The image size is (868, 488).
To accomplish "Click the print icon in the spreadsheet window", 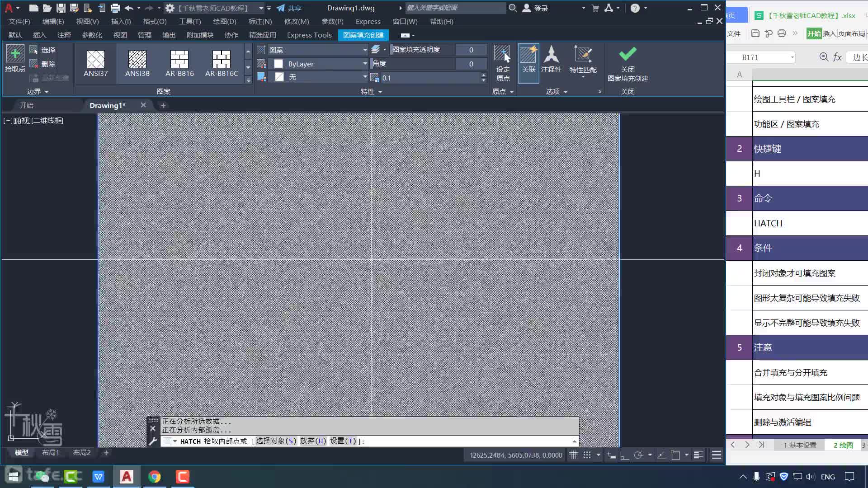I will [782, 33].
